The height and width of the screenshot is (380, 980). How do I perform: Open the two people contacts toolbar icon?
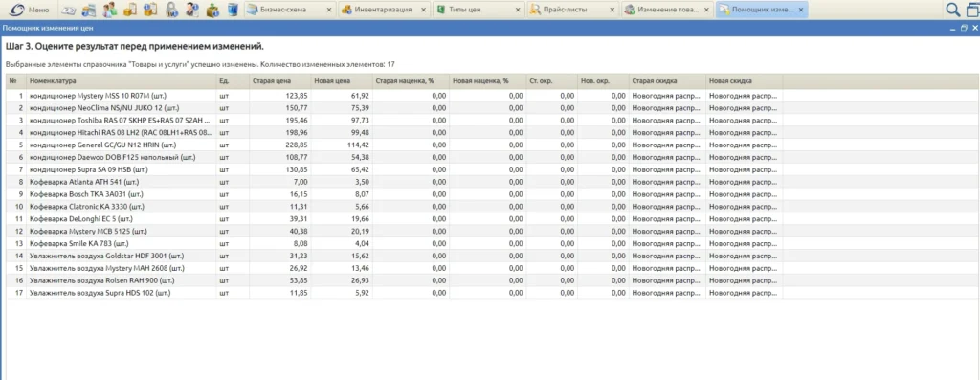tap(110, 10)
